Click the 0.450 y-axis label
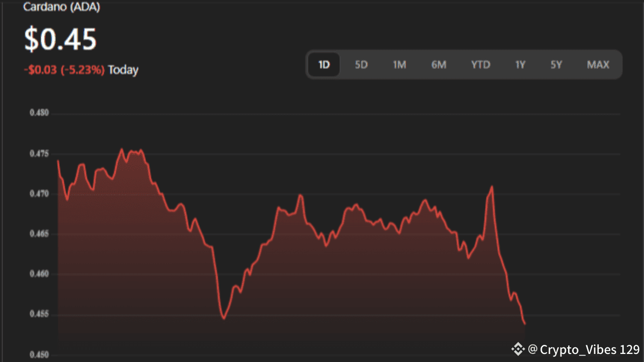This screenshot has height=362, width=644. tap(39, 355)
